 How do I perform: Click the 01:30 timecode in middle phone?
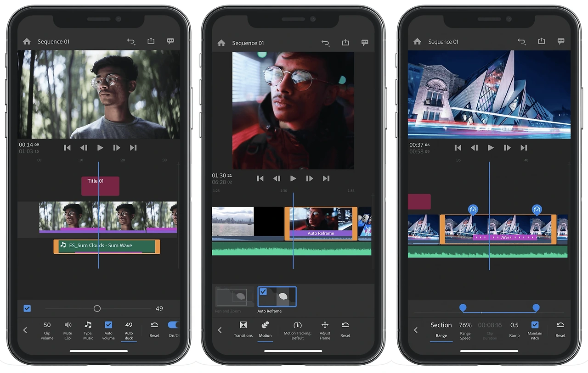tap(219, 176)
